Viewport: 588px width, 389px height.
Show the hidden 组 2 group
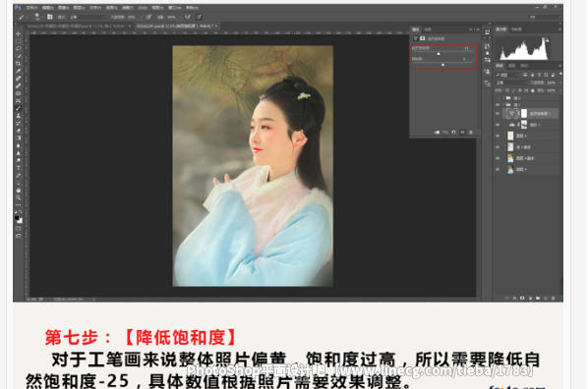point(498,98)
